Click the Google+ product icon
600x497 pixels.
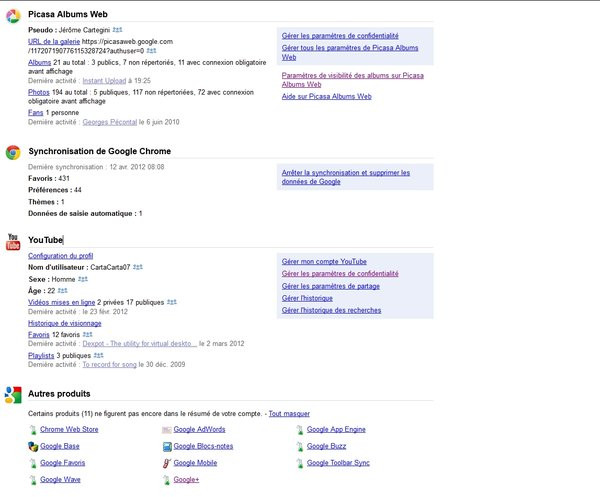(x=166, y=480)
